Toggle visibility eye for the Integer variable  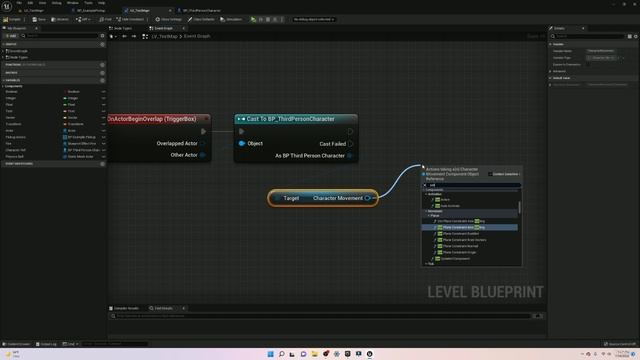(103, 98)
